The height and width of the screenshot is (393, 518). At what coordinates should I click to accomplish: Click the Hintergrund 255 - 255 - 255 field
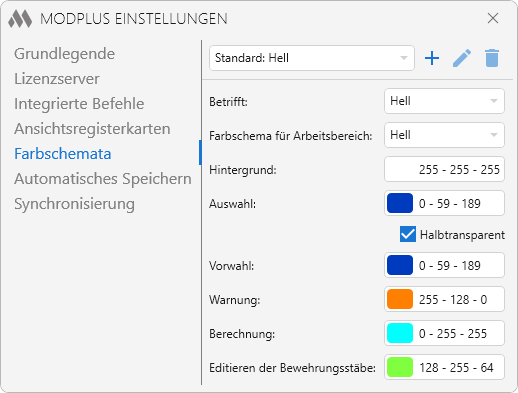(x=444, y=169)
